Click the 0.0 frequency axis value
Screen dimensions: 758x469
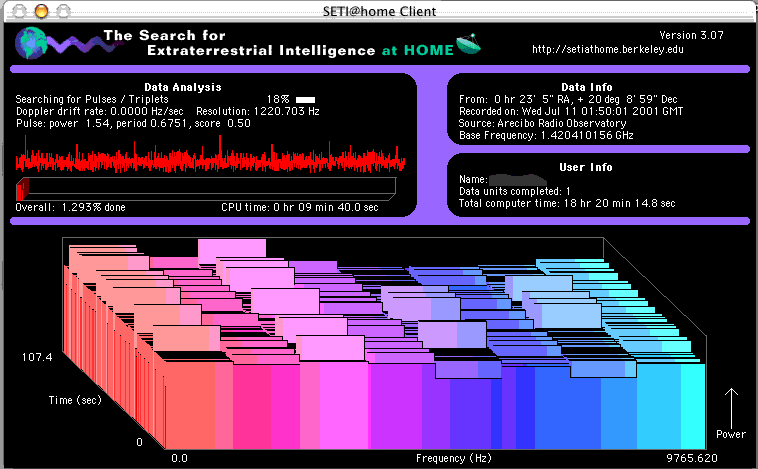pos(179,458)
